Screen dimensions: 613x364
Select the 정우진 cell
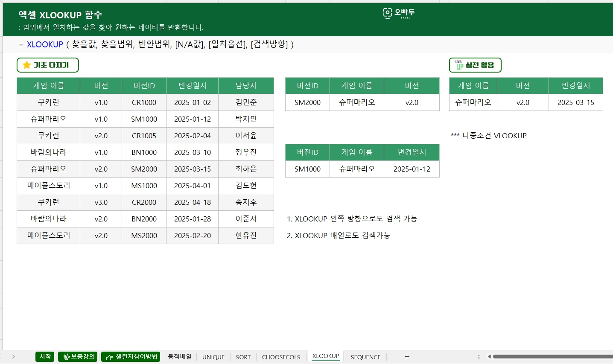(x=246, y=152)
